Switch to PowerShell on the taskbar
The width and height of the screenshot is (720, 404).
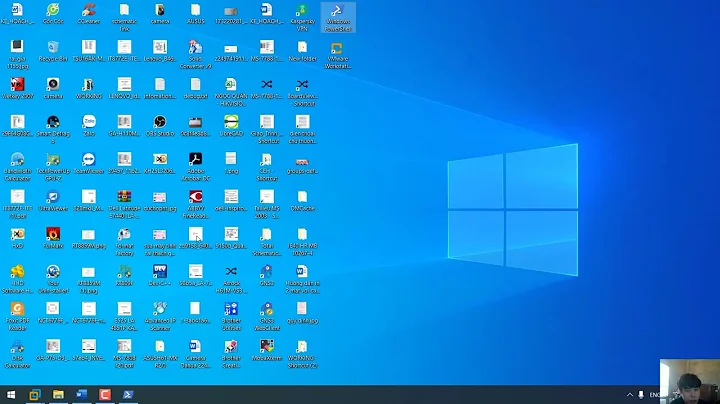coord(129,394)
